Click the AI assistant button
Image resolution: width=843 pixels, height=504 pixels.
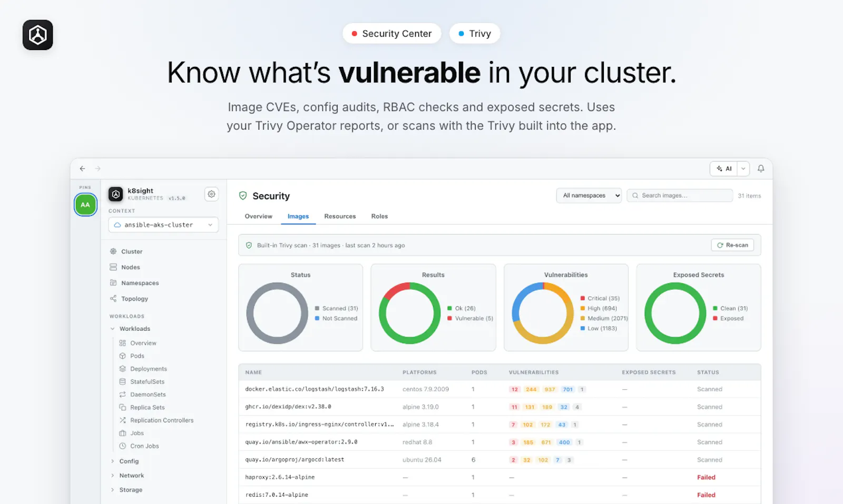point(724,169)
